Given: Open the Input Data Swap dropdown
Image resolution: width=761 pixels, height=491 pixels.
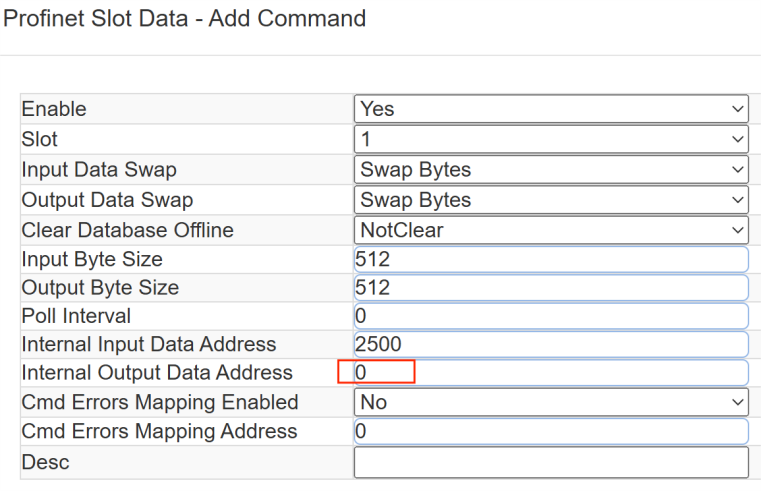Looking at the screenshot, I should point(551,169).
